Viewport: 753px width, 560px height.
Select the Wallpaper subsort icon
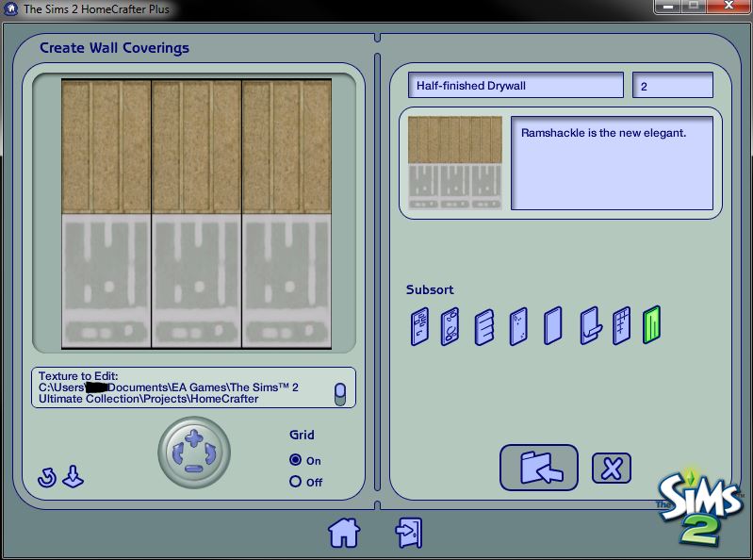(590, 326)
